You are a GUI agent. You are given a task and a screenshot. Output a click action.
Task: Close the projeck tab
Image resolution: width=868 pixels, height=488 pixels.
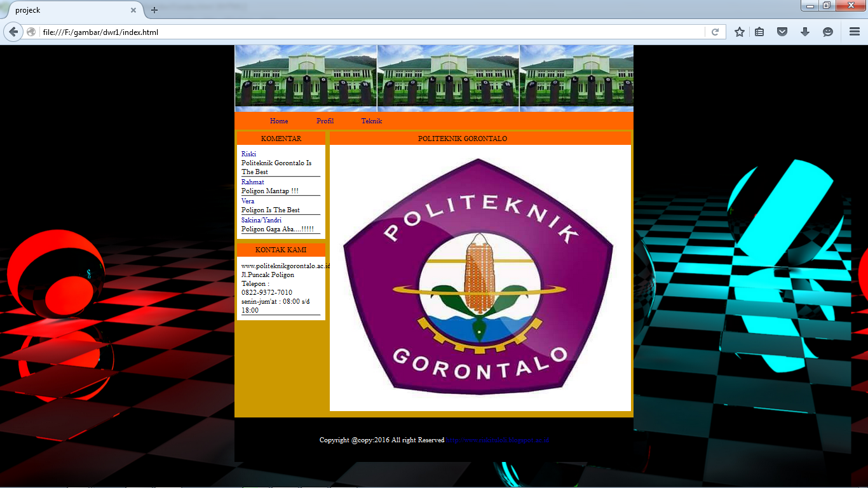pyautogui.click(x=133, y=10)
